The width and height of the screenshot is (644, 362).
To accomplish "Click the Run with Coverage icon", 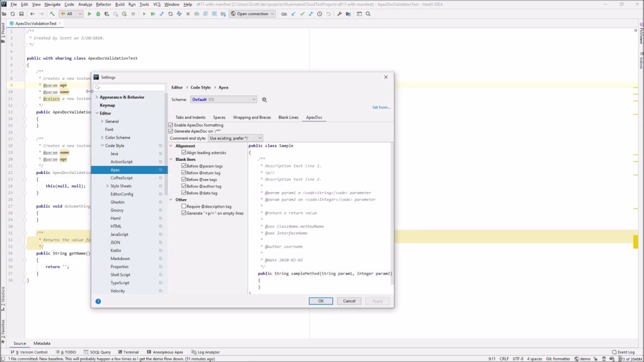I will 107,14.
